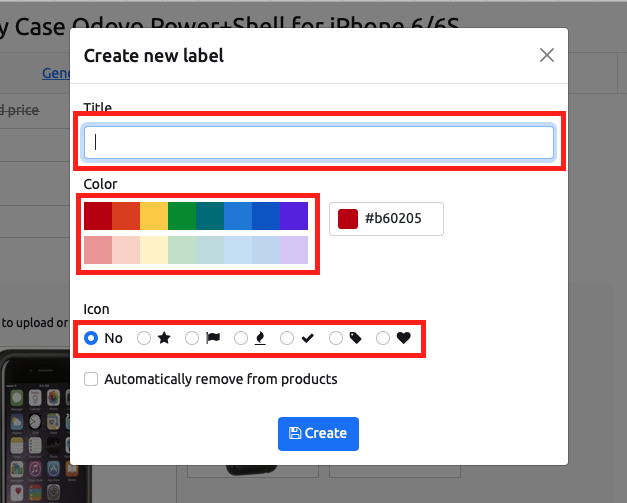
Task: Choose the yellow color swatch
Action: 154,216
